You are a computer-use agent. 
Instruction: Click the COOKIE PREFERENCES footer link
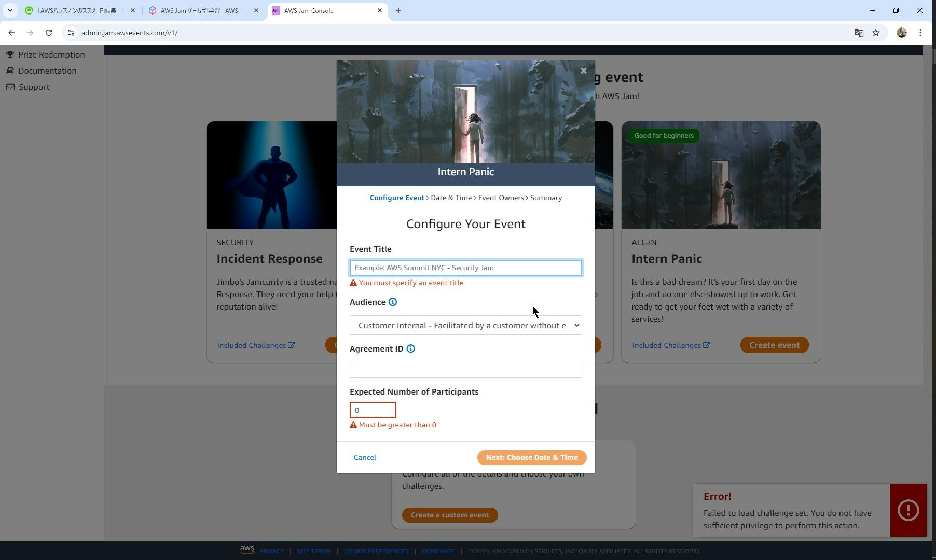pos(376,551)
